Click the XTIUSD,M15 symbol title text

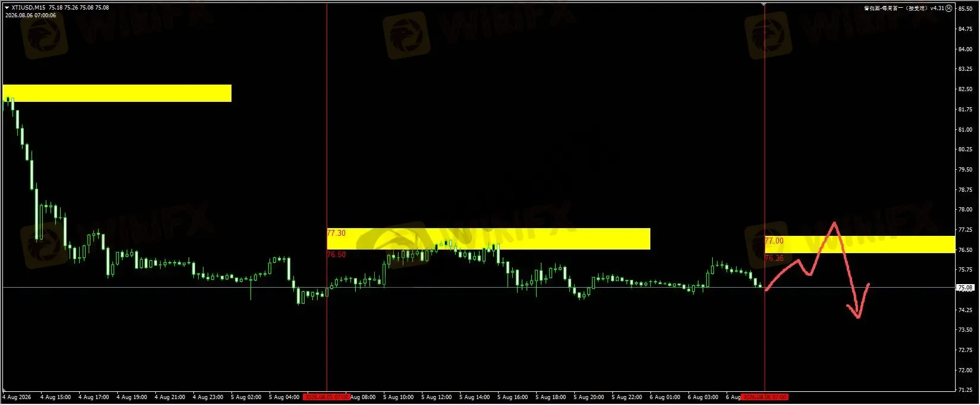coord(27,8)
